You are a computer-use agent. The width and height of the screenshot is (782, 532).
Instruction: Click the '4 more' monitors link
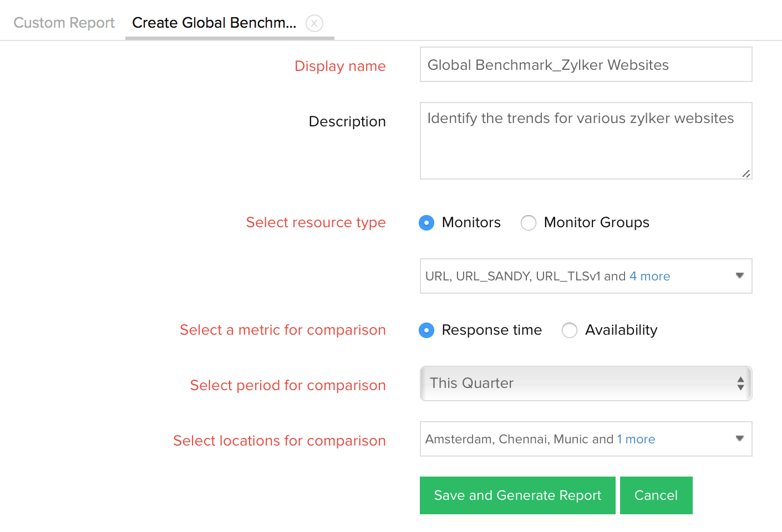[x=649, y=276]
